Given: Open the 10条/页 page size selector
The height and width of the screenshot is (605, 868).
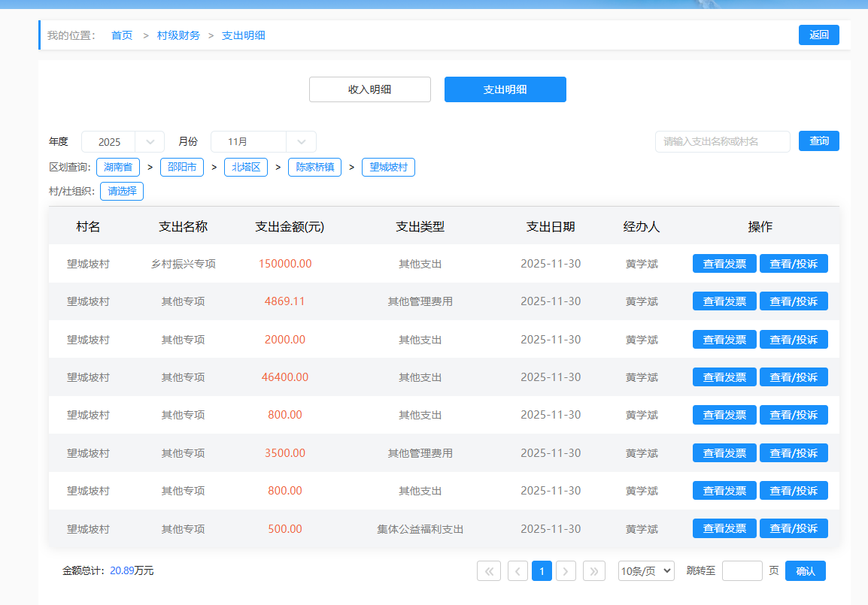Looking at the screenshot, I should (x=646, y=571).
